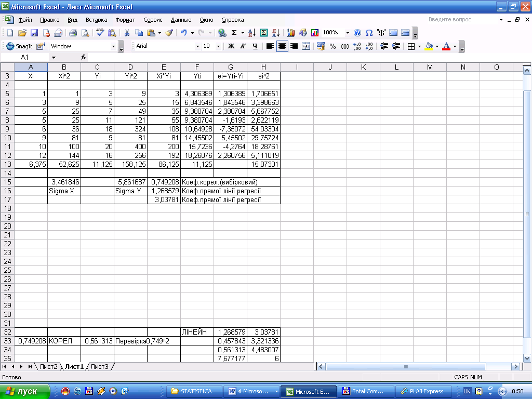Toggle Bold formatting (Ж)

pos(231,46)
